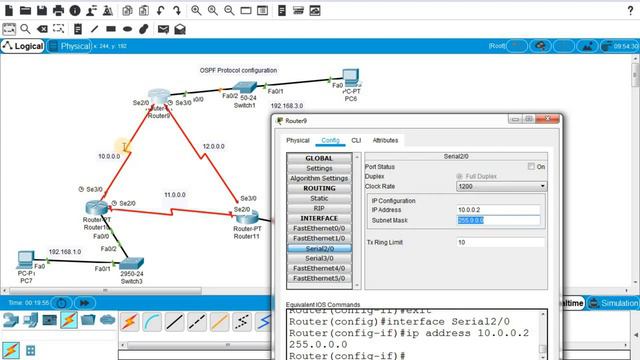Add Complex PDU with open envelope icon

tap(180, 29)
